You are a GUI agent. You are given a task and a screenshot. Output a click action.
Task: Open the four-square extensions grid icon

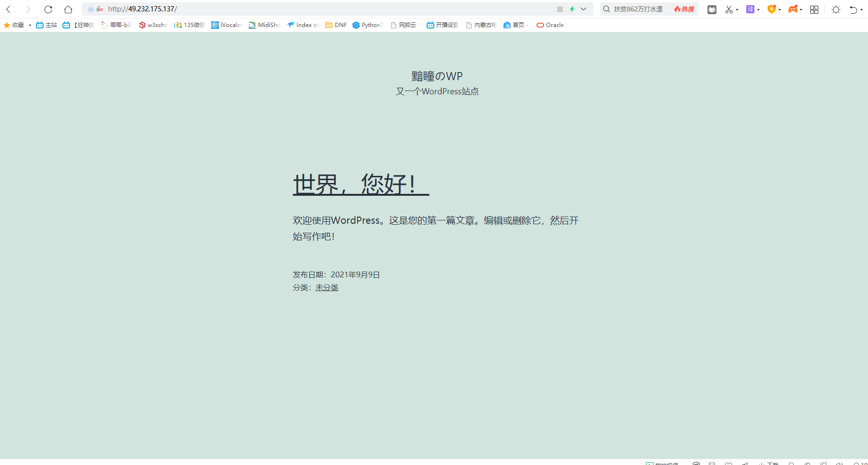tap(814, 9)
